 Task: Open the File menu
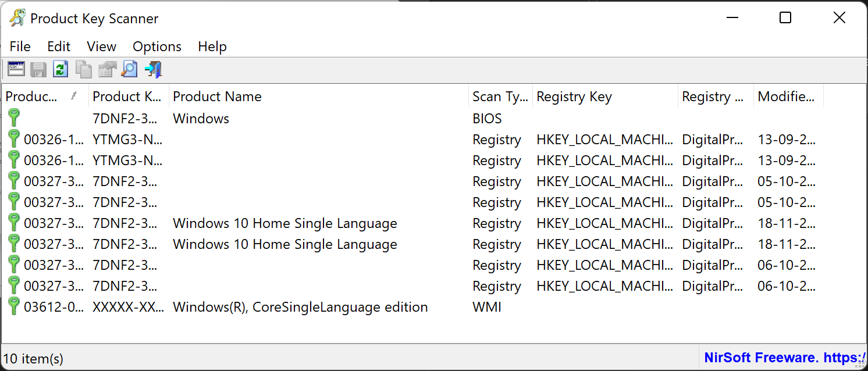pyautogui.click(x=20, y=47)
